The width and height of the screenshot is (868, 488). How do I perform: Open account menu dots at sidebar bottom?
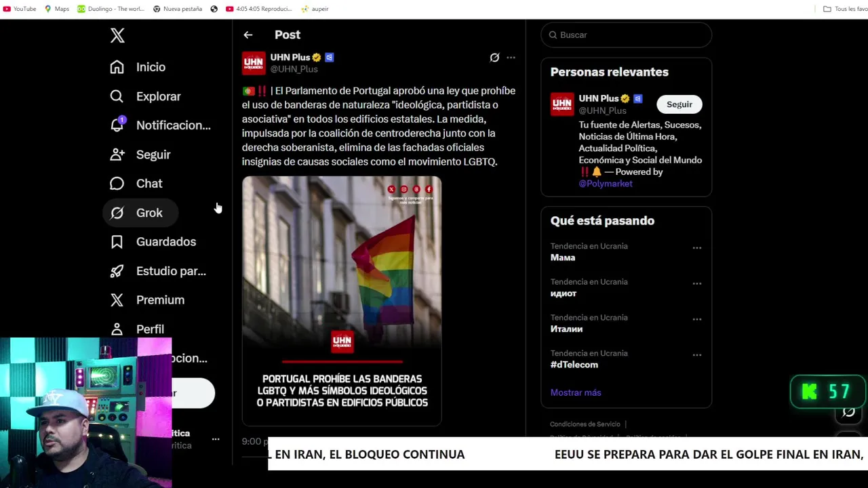216,439
